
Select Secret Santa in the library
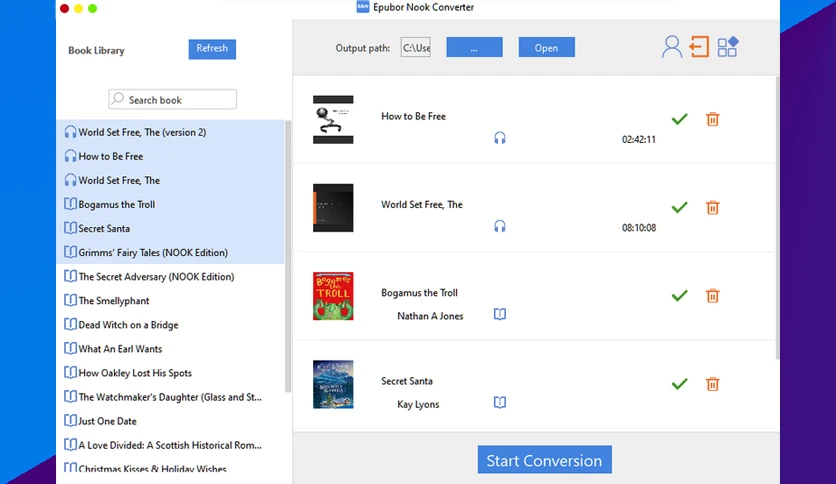click(x=170, y=228)
